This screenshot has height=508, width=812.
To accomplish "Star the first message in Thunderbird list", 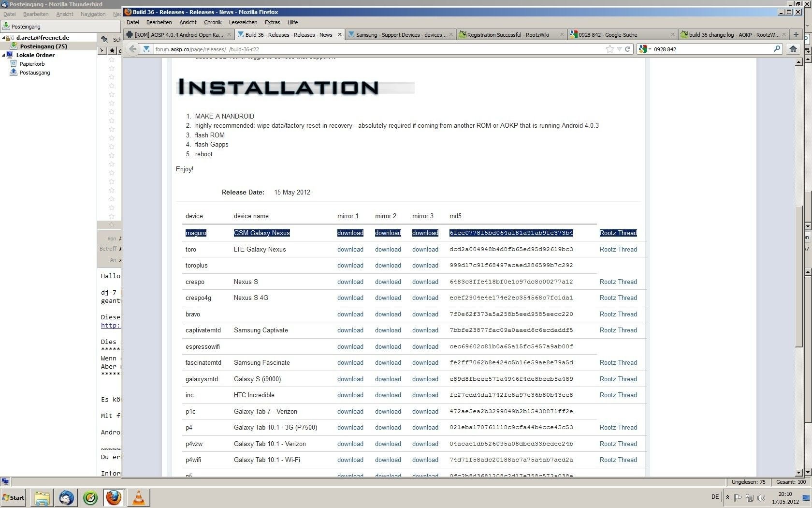I will (x=112, y=60).
